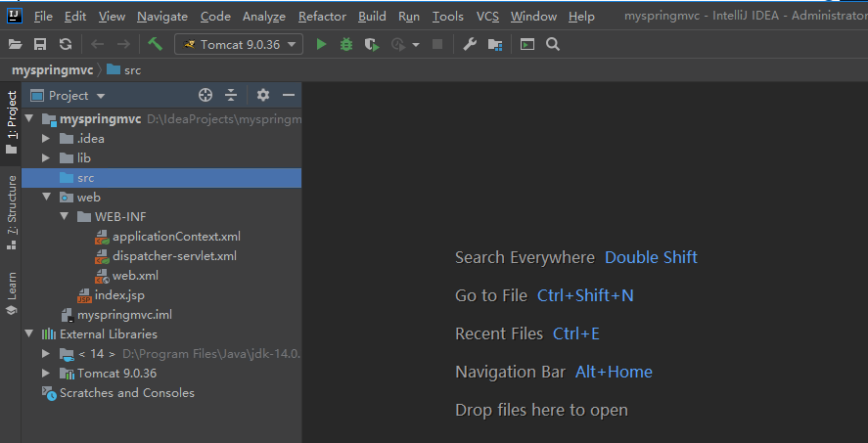Viewport: 868px width, 443px height.
Task: Build project with the hammer icon
Action: click(x=155, y=44)
